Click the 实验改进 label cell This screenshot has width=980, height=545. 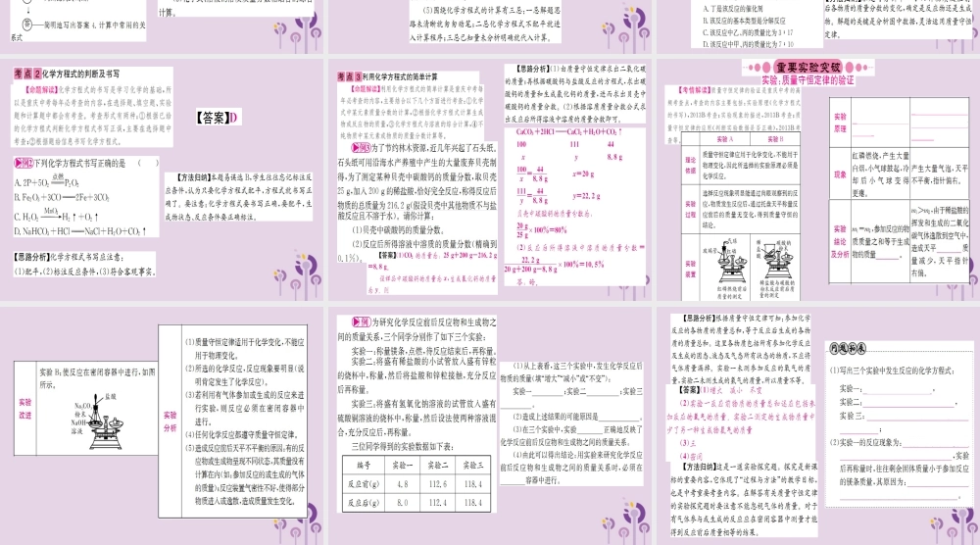(25, 409)
